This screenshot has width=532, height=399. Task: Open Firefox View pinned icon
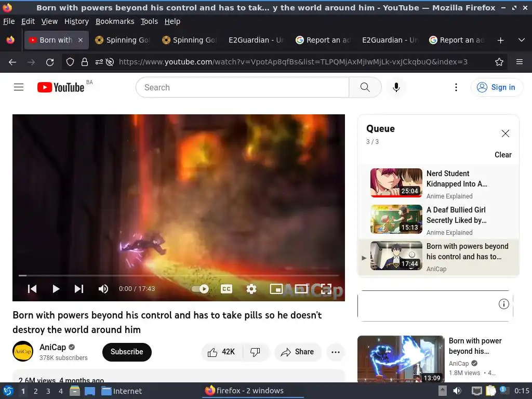pyautogui.click(x=10, y=40)
